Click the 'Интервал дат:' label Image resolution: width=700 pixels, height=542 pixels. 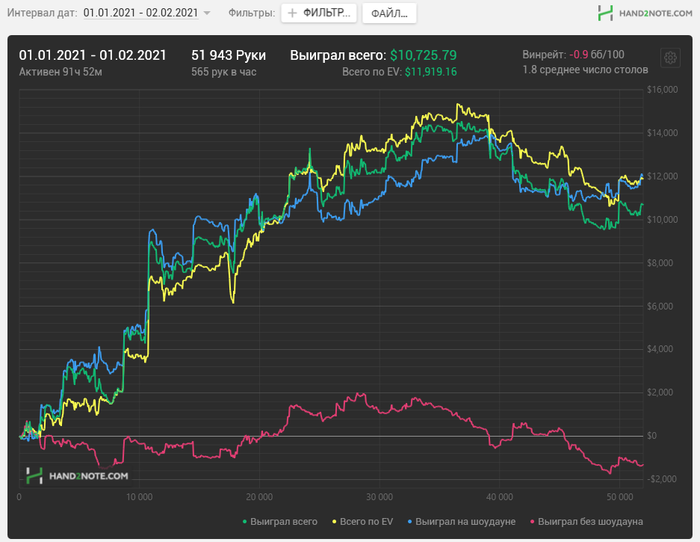[x=42, y=13]
